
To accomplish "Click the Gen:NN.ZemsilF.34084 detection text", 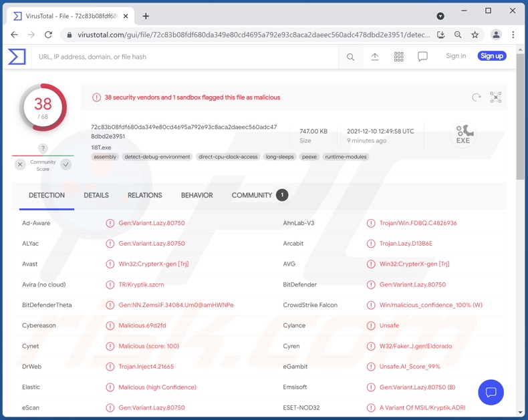I will click(x=176, y=305).
